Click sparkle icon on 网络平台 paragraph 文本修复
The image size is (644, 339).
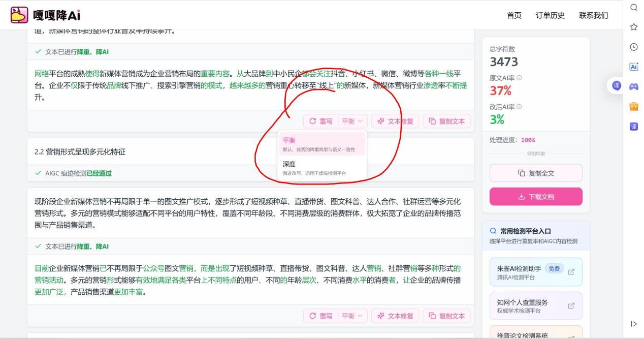tap(380, 121)
